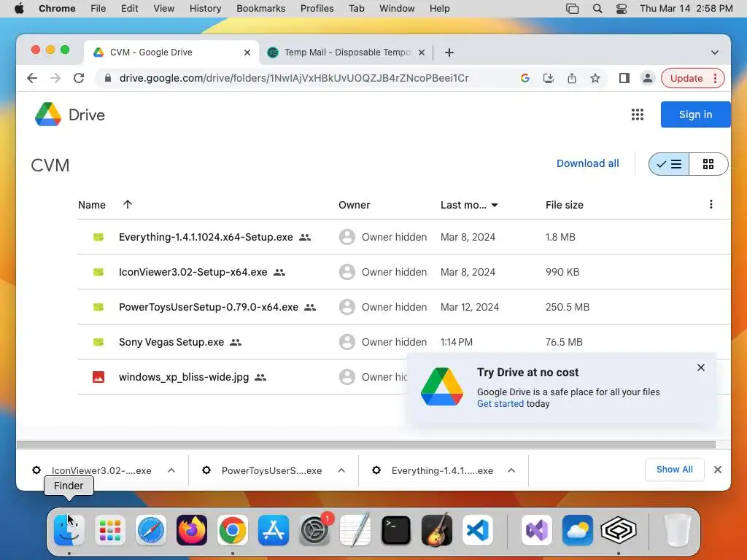The width and height of the screenshot is (747, 560).
Task: Click the Google icon in address bar
Action: [525, 78]
